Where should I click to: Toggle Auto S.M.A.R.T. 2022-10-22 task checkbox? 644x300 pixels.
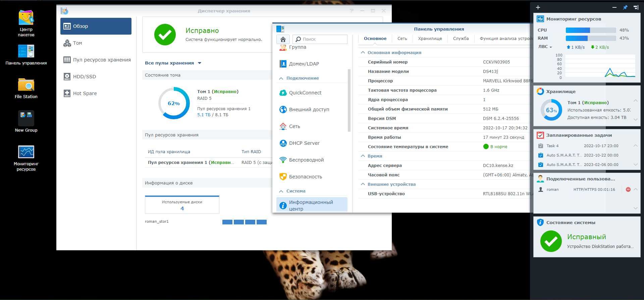click(x=540, y=155)
